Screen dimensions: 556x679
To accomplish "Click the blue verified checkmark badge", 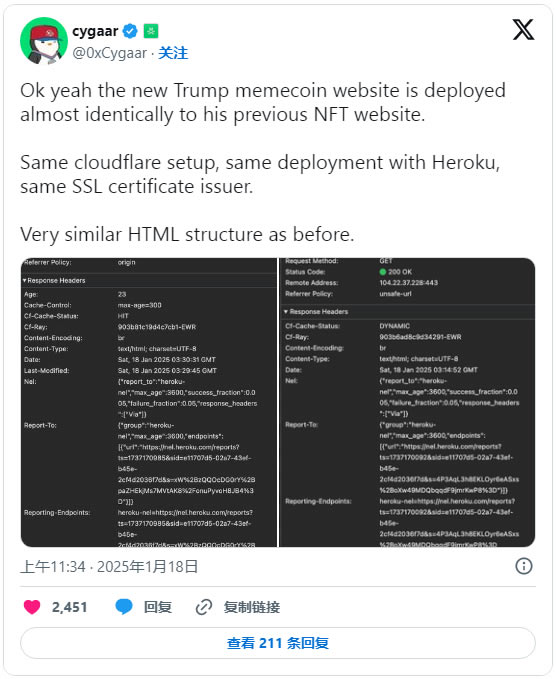I will (130, 31).
